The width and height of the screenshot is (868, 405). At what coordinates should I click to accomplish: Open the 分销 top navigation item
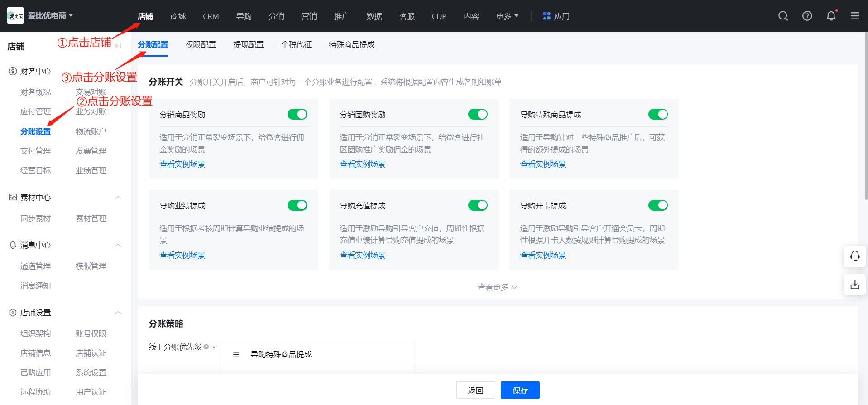(277, 16)
